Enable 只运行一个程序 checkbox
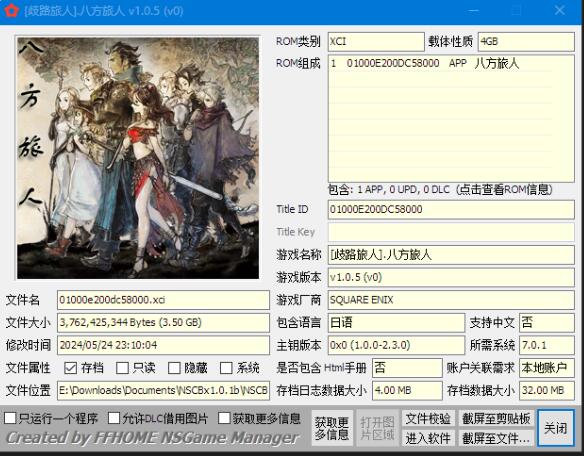This screenshot has height=456, width=584. click(x=10, y=418)
